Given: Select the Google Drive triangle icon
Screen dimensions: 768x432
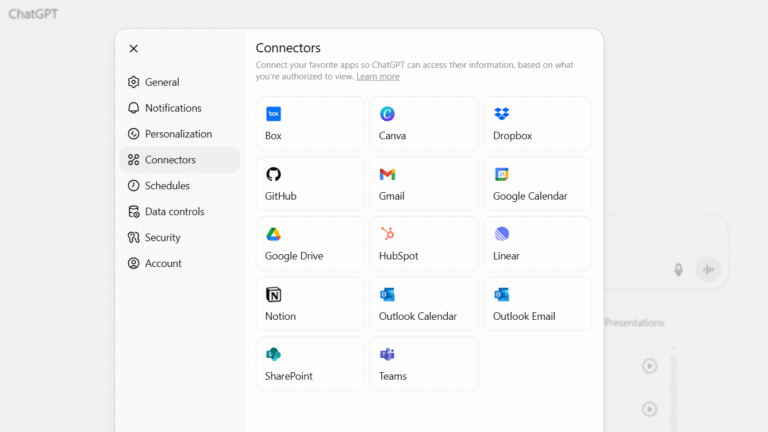Looking at the screenshot, I should click(273, 234).
